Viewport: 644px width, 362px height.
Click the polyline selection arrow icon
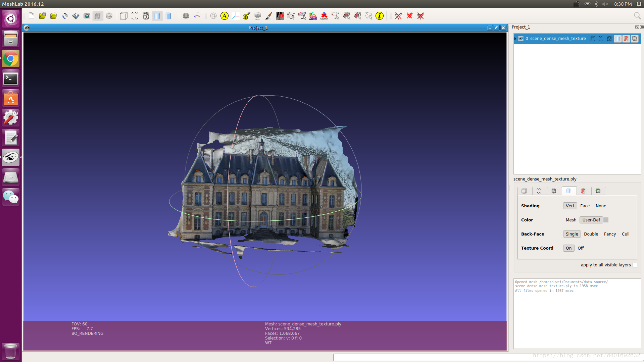(x=368, y=16)
